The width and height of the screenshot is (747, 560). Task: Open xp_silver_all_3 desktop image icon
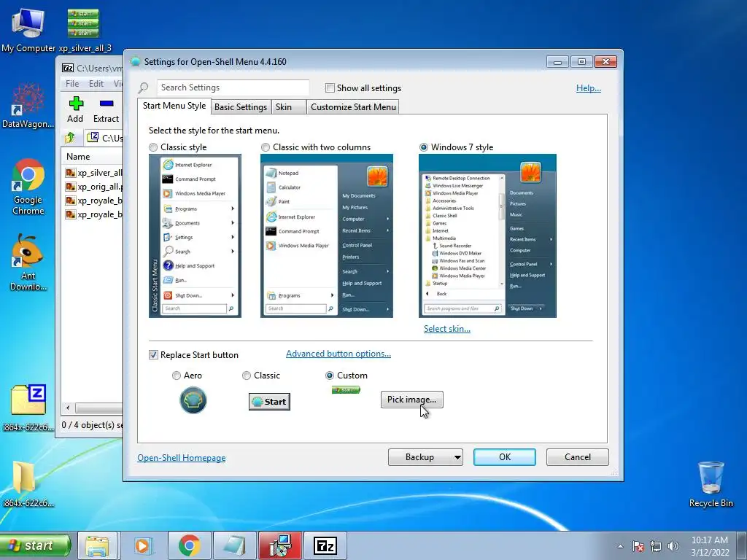(84, 29)
